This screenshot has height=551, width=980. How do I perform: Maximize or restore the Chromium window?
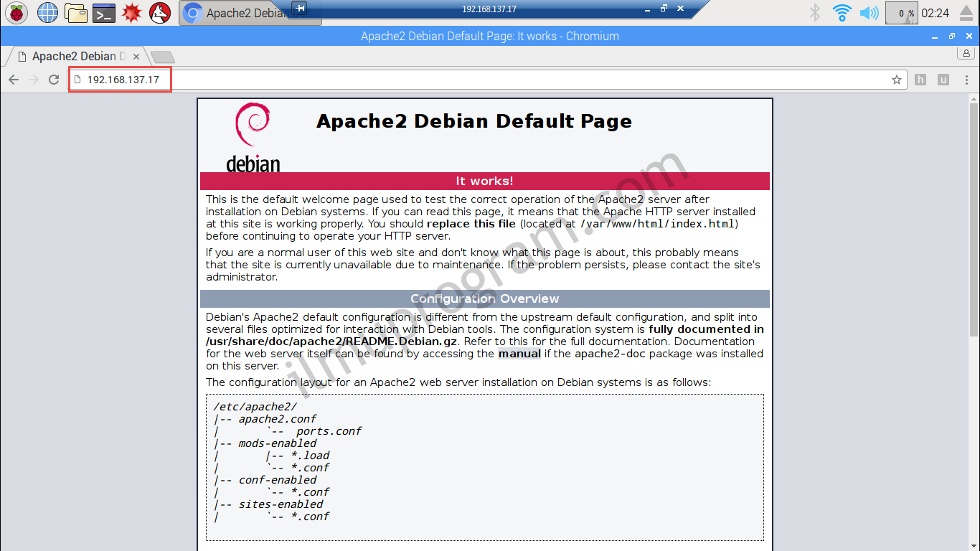pyautogui.click(x=952, y=36)
